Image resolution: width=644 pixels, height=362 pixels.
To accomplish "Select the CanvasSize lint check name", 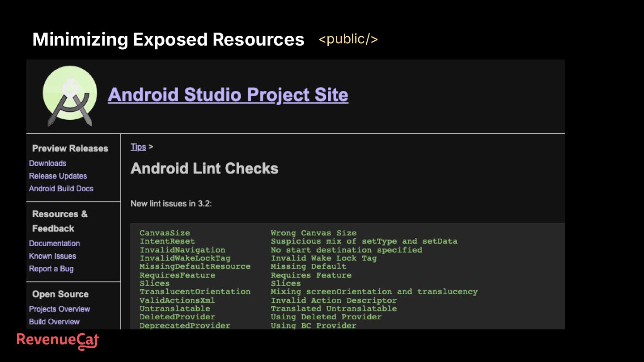I will tap(165, 233).
